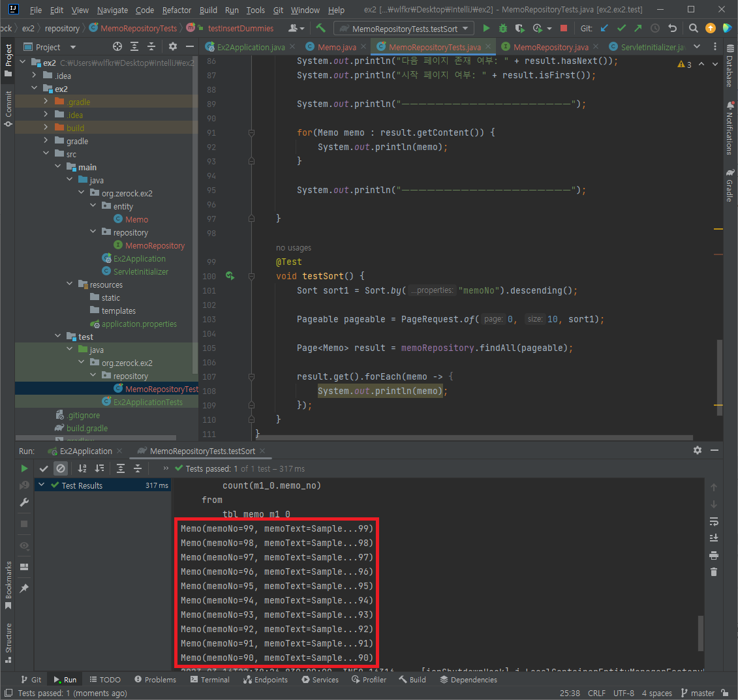Commit changes with Git green checkmark
738x700 pixels.
(x=621, y=28)
